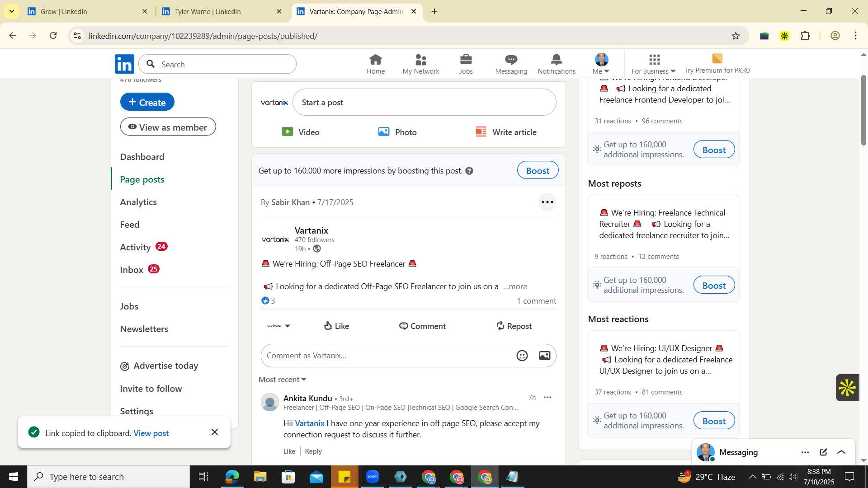Screen dimensions: 868x488
Task: Open Feed in sidebar
Action: 129,225
